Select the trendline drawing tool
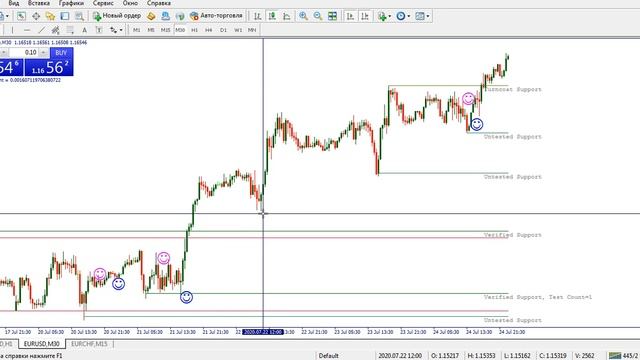 (x=41, y=30)
